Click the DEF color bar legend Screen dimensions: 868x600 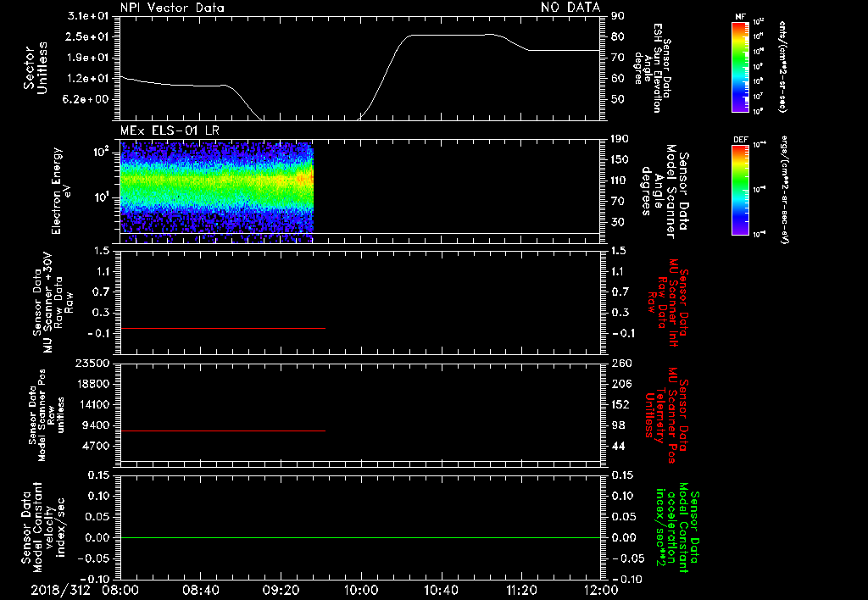point(740,190)
